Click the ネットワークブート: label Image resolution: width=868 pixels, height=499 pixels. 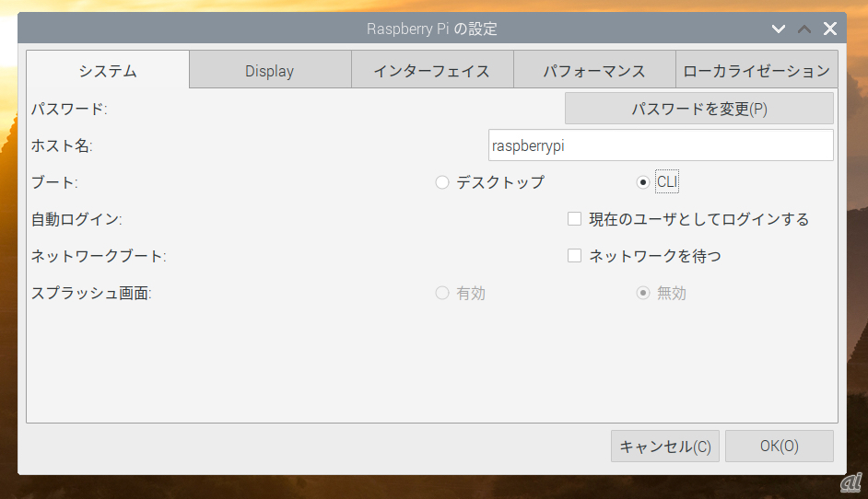pyautogui.click(x=99, y=256)
